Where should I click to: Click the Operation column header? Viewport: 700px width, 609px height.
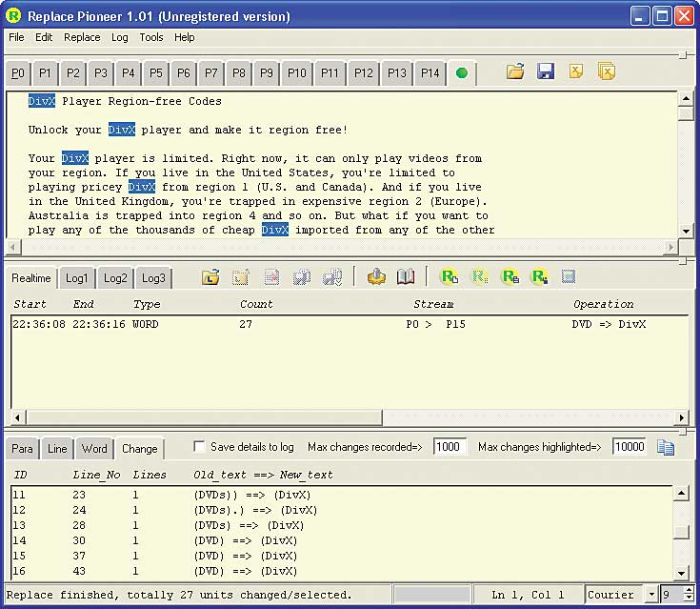tap(603, 304)
